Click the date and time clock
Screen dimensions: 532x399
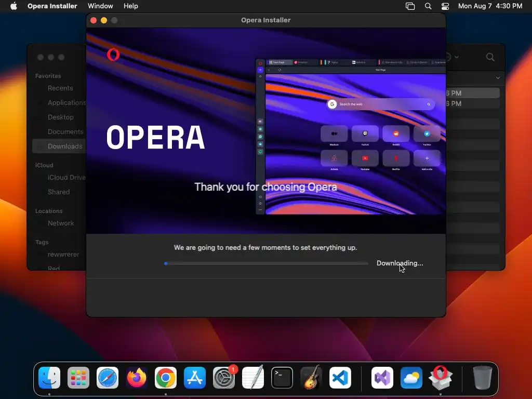tap(490, 6)
